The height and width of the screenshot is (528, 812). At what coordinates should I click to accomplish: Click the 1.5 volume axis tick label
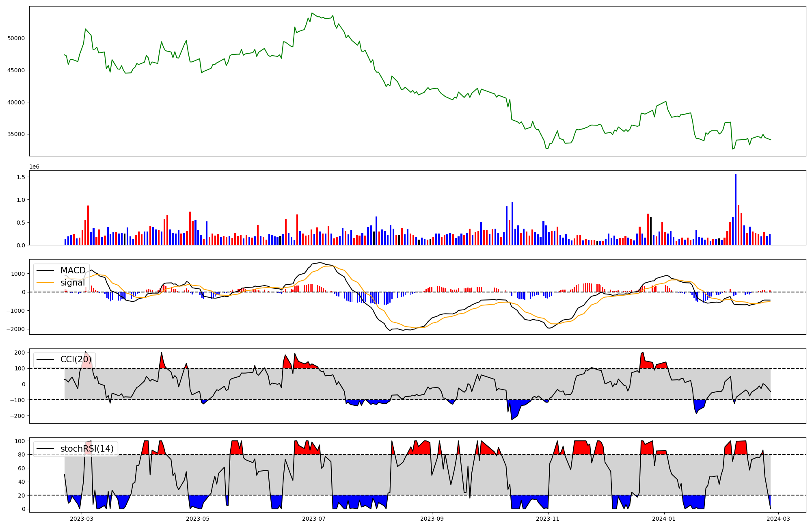tap(21, 177)
